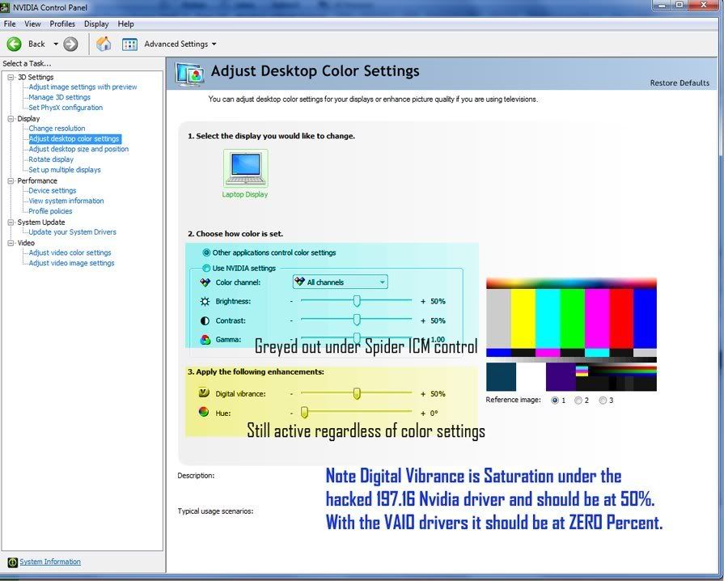Open Device settings

[52, 190]
